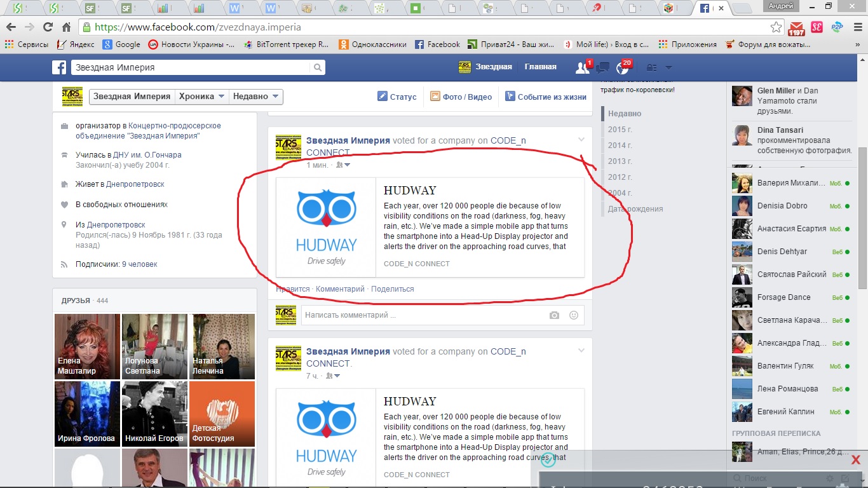This screenshot has height=488, width=868.
Task: Open emoticon picker in comment box
Action: tap(574, 315)
